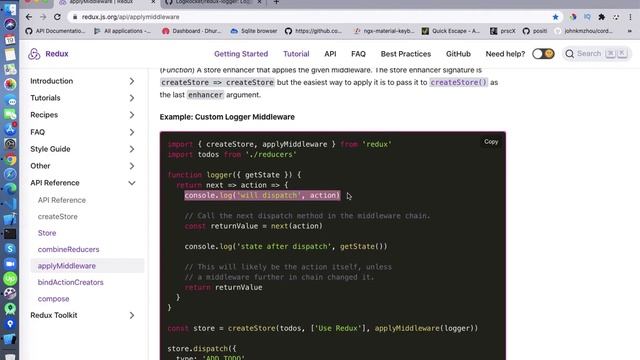
Task: Toggle dark mode switch in navbar
Action: [x=543, y=54]
